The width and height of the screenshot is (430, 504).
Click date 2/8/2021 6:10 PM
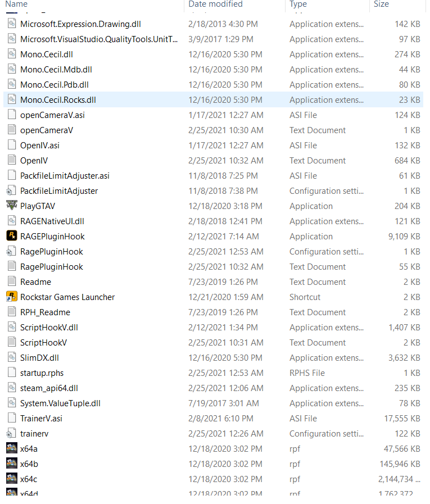coord(221,418)
